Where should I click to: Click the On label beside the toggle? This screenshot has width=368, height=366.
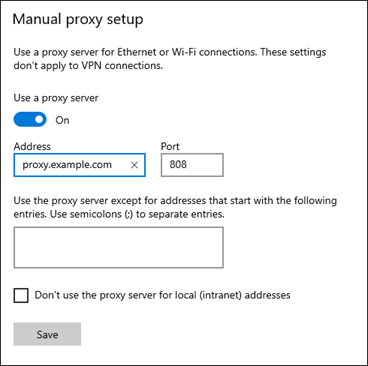62,120
